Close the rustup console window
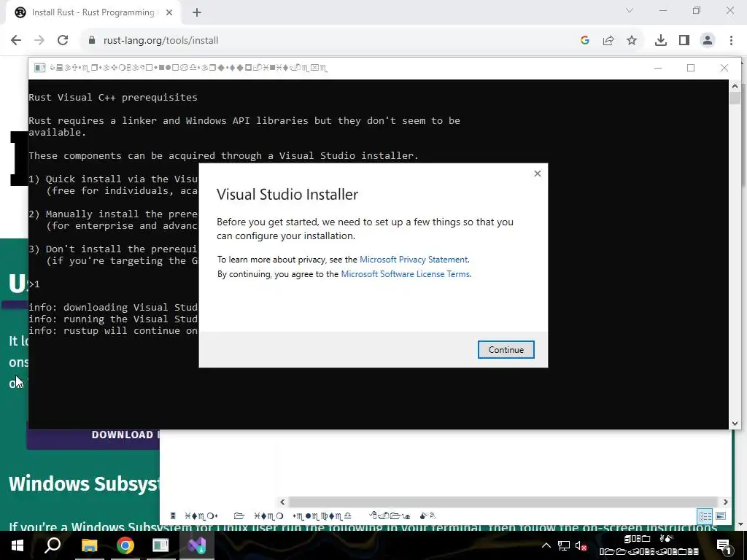 tap(724, 68)
